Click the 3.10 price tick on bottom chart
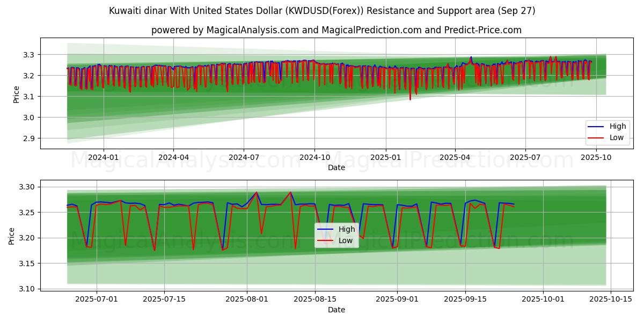The height and width of the screenshot is (322, 644). [x=26, y=289]
